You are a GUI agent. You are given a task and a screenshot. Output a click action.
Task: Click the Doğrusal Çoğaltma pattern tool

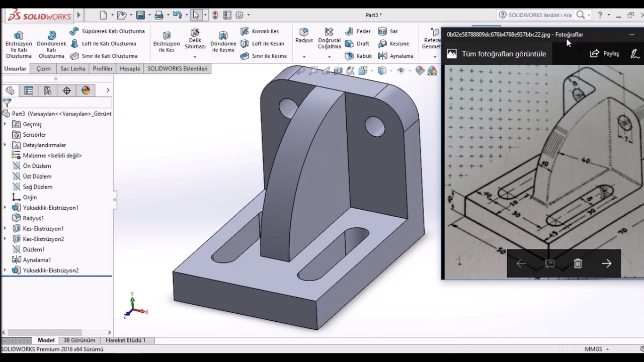point(329,38)
